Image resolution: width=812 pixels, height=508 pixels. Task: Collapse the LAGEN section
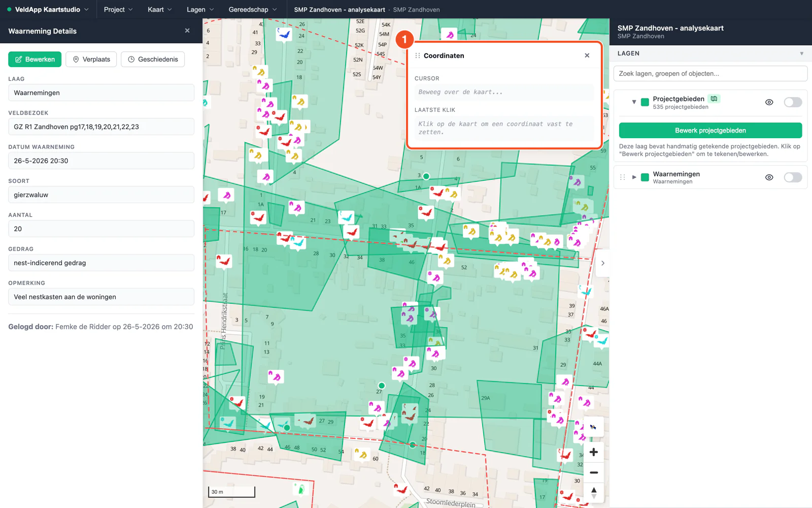tap(801, 53)
